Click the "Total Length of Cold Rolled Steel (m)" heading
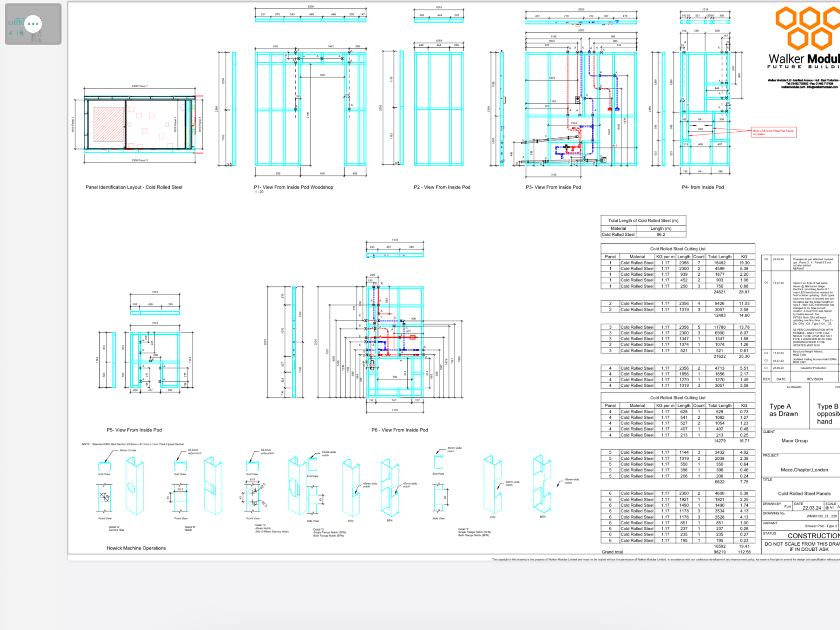This screenshot has height=630, width=840. pos(643,220)
